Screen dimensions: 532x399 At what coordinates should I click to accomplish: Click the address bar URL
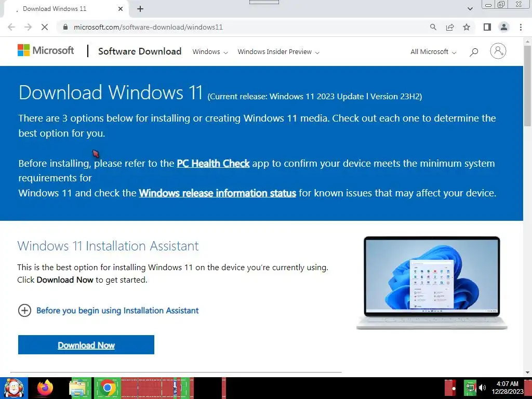coord(148,27)
